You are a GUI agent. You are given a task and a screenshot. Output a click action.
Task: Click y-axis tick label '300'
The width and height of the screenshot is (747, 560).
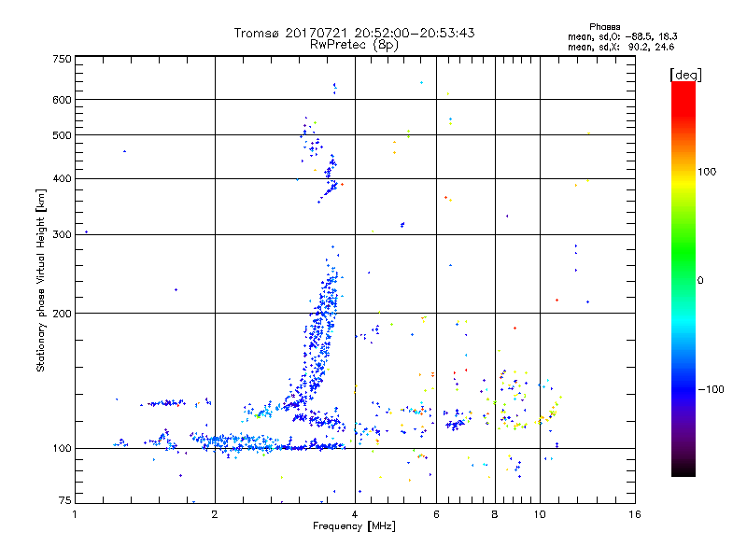click(x=62, y=235)
